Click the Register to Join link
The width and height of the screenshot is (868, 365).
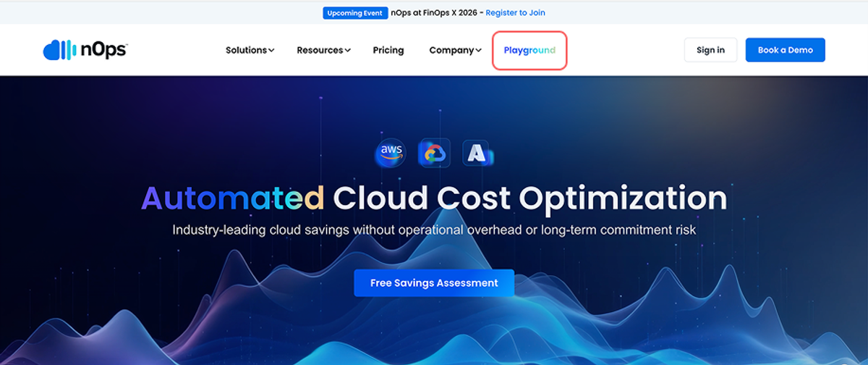515,12
